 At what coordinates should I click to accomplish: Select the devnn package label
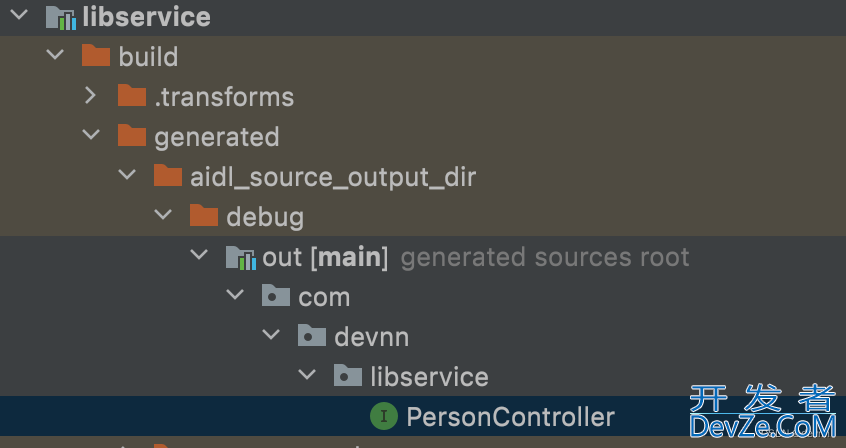[372, 336]
